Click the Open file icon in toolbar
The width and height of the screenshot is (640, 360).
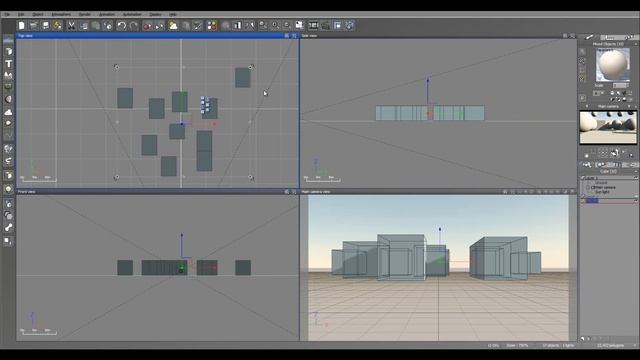tap(33, 26)
